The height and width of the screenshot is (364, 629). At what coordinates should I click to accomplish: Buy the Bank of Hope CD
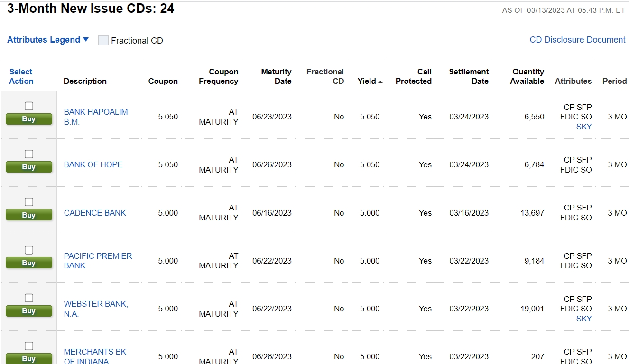point(29,167)
